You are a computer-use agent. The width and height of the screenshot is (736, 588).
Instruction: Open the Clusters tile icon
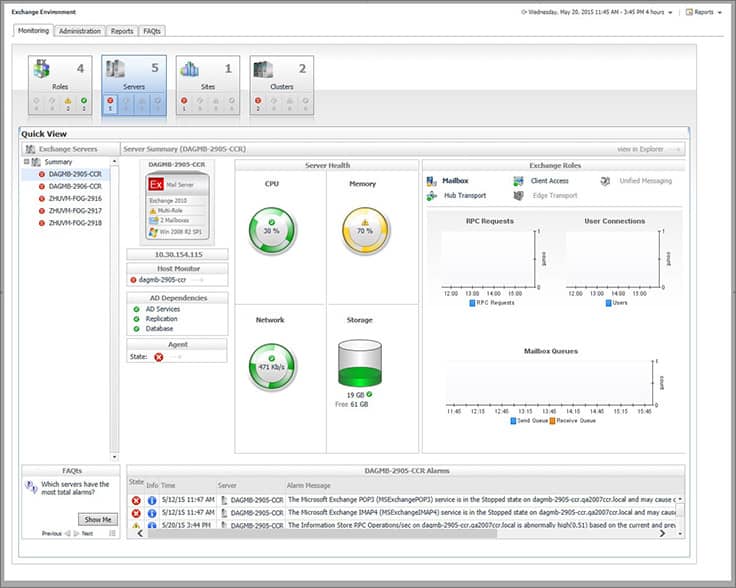point(263,69)
